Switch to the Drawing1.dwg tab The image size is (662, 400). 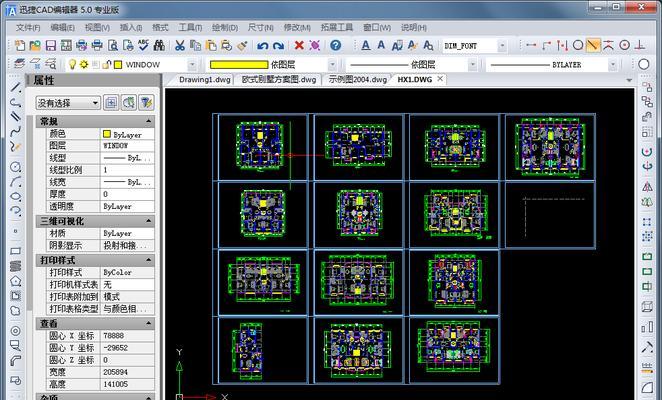204,79
